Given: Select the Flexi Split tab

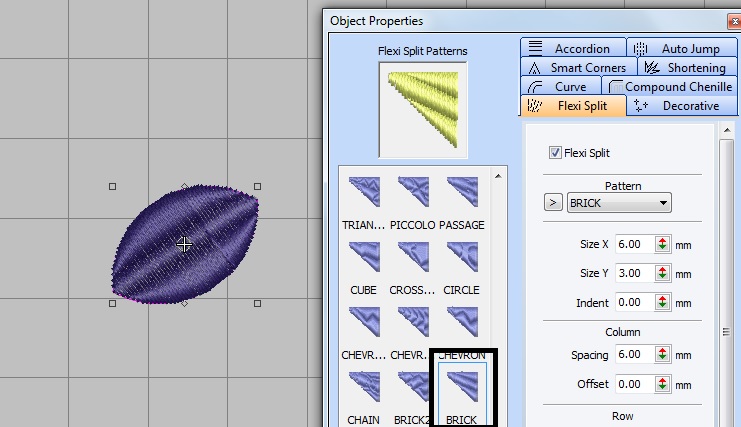Looking at the screenshot, I should pos(573,106).
